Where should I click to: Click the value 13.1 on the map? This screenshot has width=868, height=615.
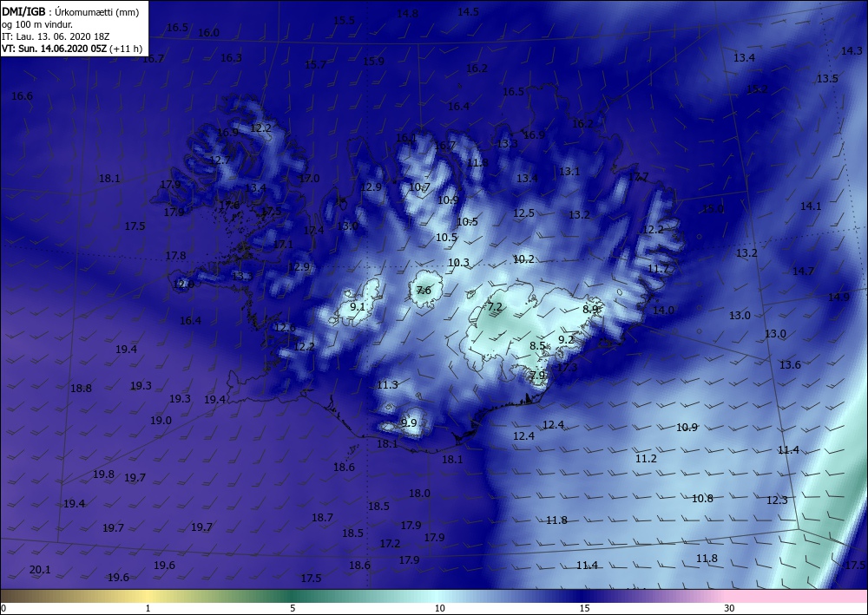[x=569, y=172]
